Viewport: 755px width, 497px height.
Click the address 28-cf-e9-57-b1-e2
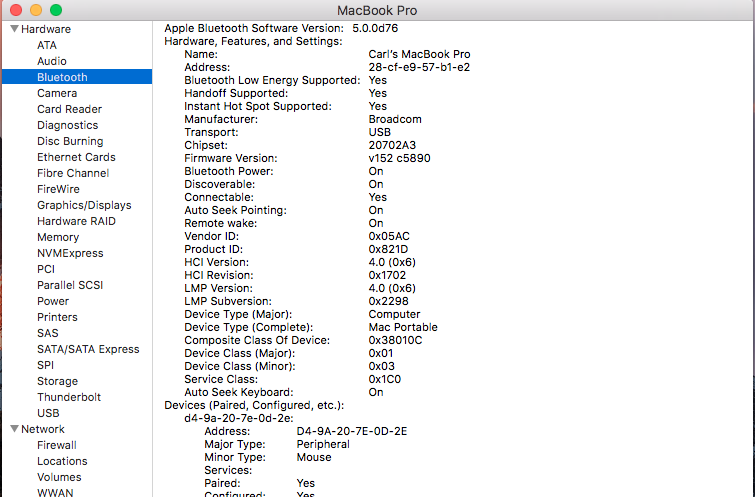click(x=419, y=67)
